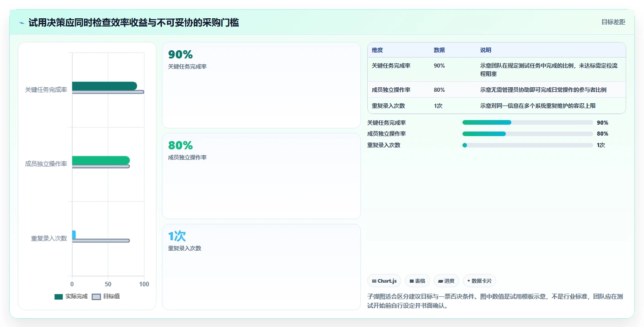The width and height of the screenshot is (644, 327).
Task: Click the description starting 示意对同一信息
Action: (x=538, y=106)
